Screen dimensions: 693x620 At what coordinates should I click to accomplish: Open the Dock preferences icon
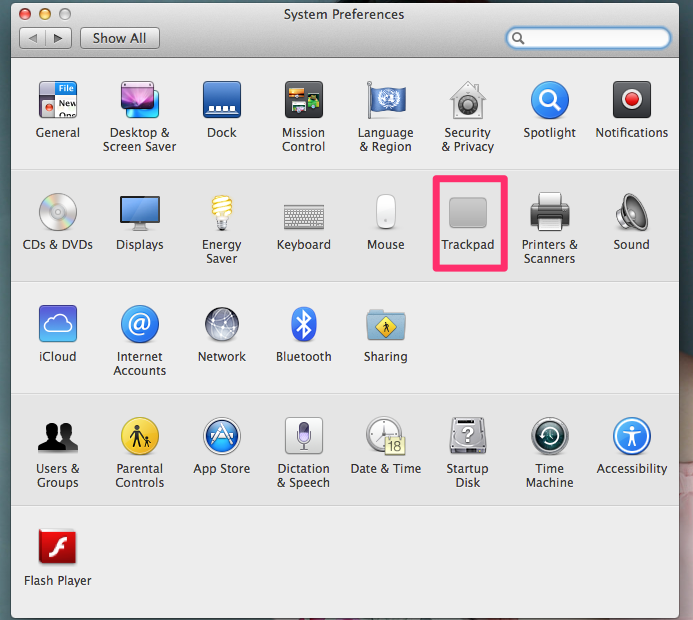[x=222, y=100]
